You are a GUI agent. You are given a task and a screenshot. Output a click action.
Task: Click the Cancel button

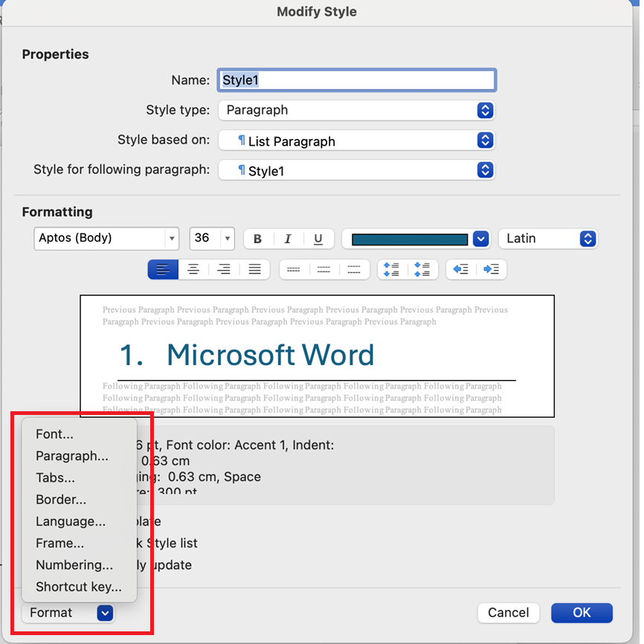pyautogui.click(x=509, y=613)
